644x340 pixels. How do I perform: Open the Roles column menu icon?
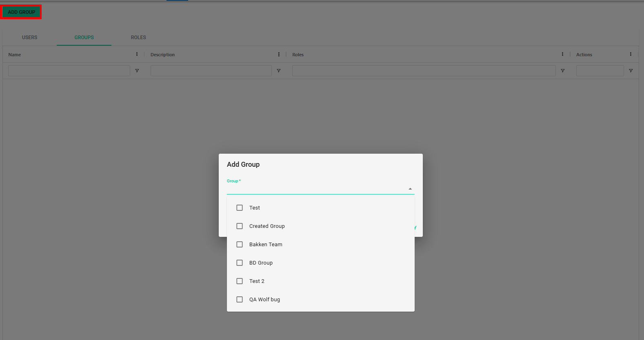(562, 54)
